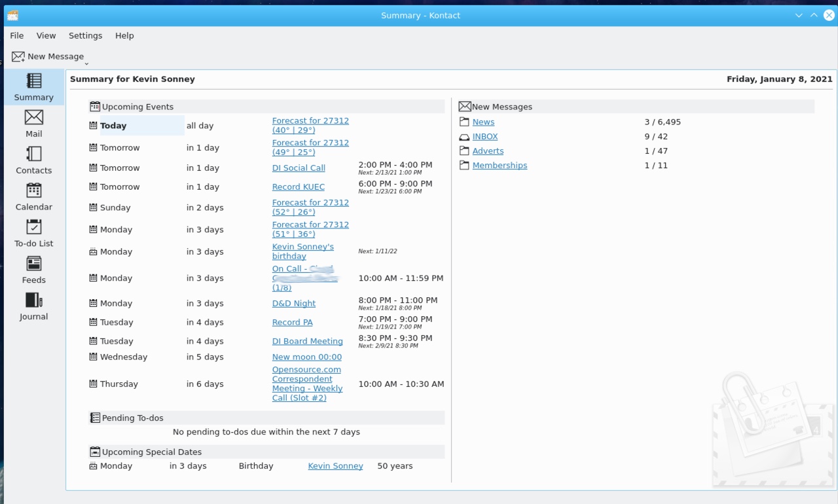This screenshot has width=838, height=504.
Task: Open the To-do List view
Action: (33, 234)
